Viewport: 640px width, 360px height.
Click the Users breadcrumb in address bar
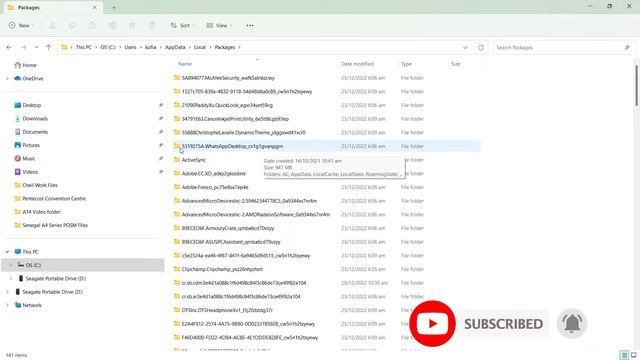[130, 47]
